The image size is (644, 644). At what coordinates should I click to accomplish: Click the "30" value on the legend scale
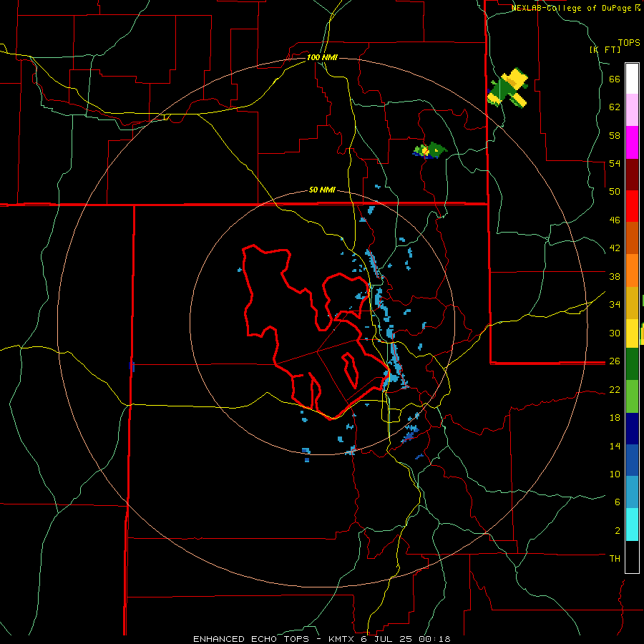click(615, 333)
